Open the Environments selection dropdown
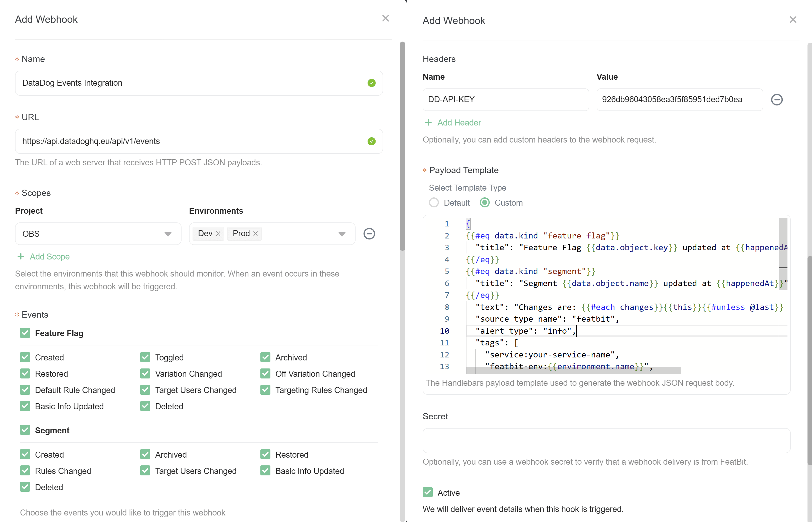Screen dimensions: 812x522 pos(342,233)
